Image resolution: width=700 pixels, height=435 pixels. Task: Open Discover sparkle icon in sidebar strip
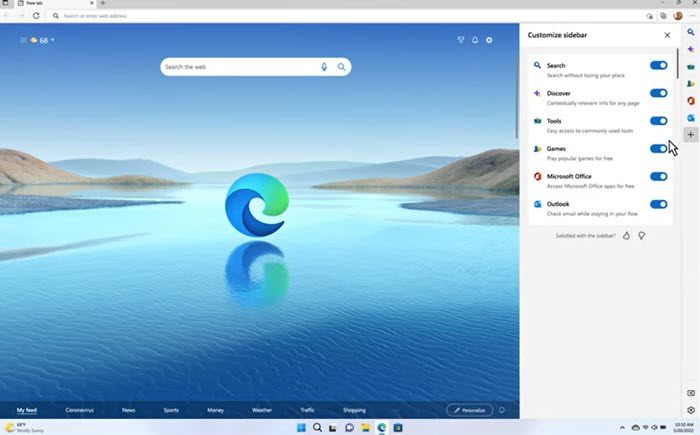691,49
